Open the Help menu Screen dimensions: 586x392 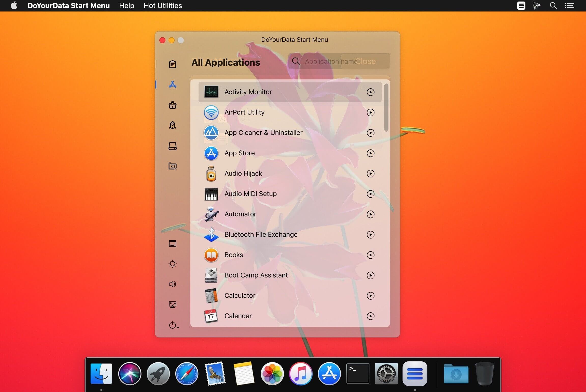click(127, 6)
